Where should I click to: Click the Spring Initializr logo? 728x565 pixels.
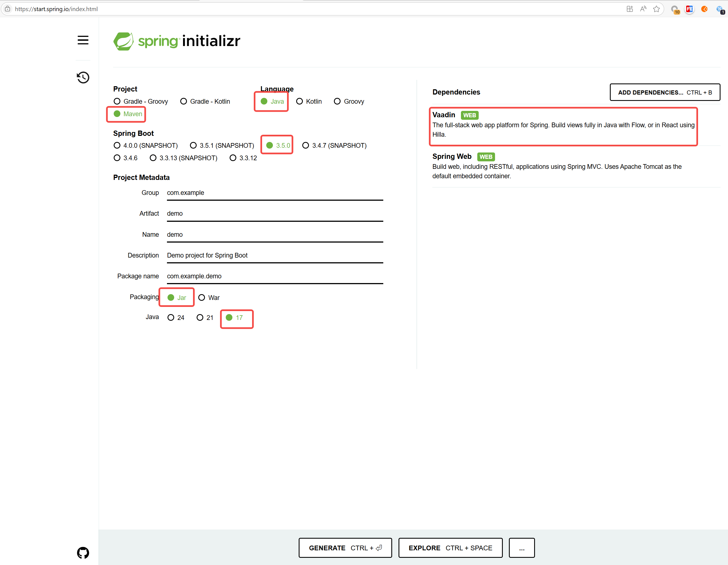pos(177,41)
